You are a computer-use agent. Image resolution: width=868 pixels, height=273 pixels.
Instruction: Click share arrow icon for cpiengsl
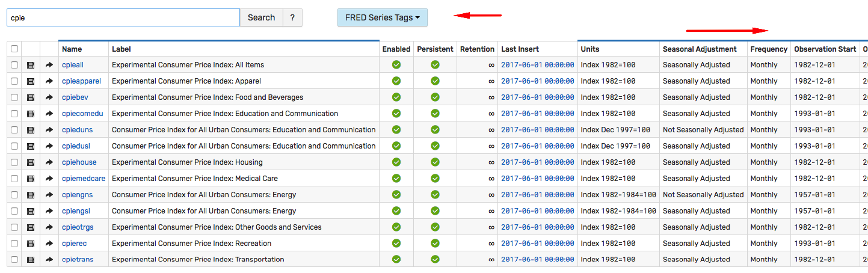click(x=49, y=211)
